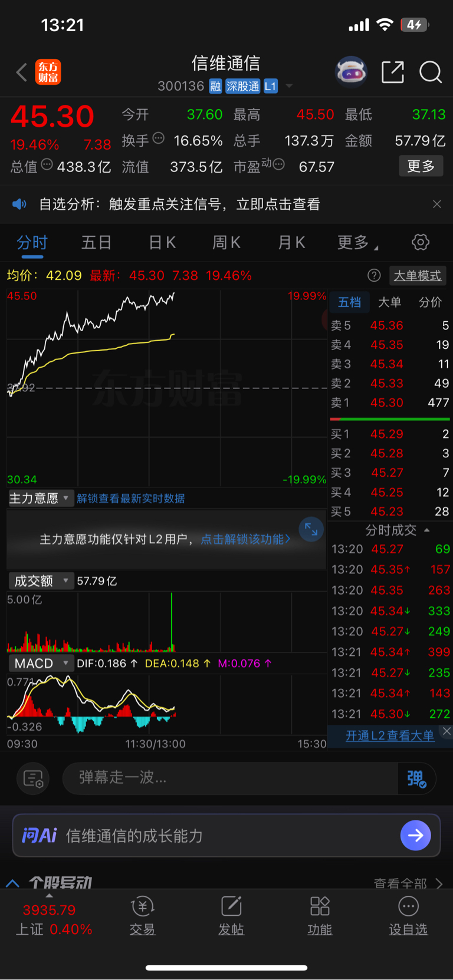The image size is (453, 980).
Task: Toggle 大单模式 big order mode
Action: tap(418, 275)
